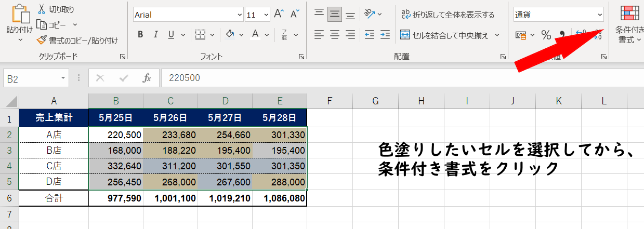Open the Font group dialog launcher
The width and height of the screenshot is (644, 229).
point(301,57)
